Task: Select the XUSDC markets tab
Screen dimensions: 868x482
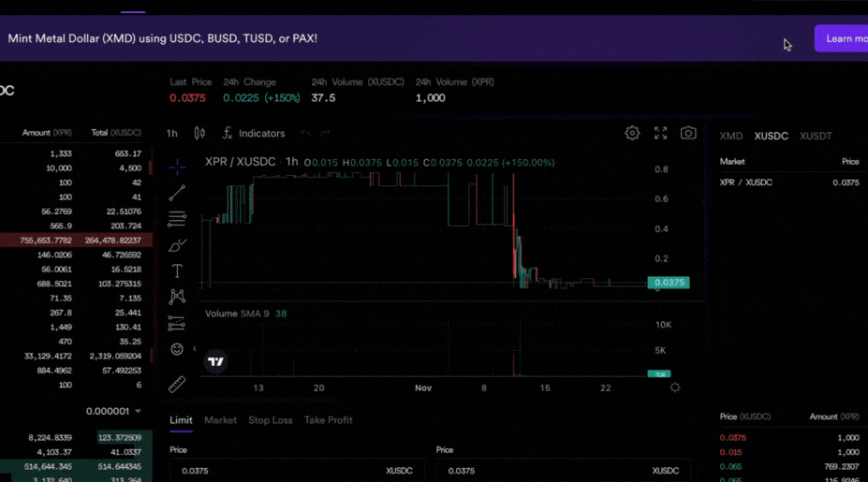Action: 772,136
